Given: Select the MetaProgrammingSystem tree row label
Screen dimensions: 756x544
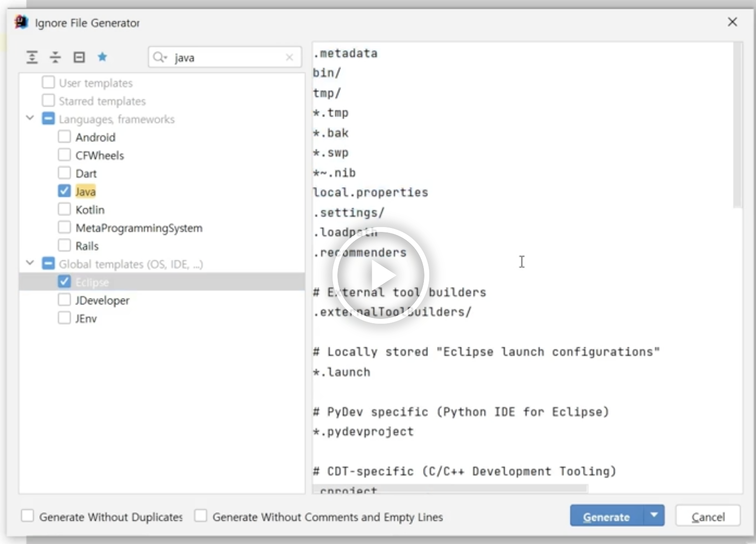Looking at the screenshot, I should click(139, 228).
